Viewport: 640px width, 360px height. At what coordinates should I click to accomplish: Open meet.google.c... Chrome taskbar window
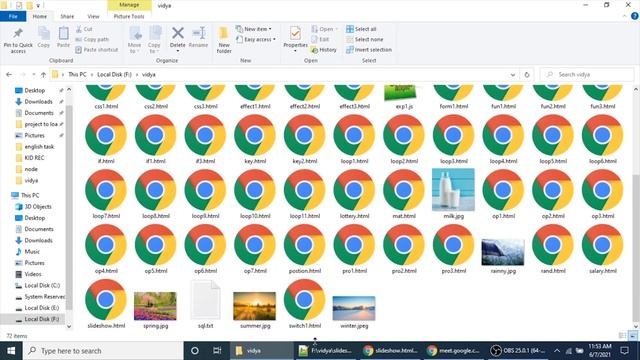tap(453, 351)
